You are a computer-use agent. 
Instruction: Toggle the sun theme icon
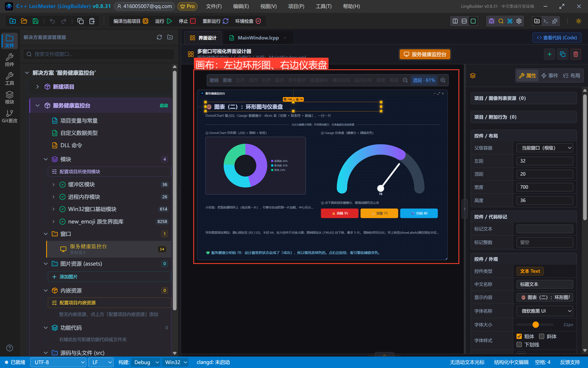[579, 21]
